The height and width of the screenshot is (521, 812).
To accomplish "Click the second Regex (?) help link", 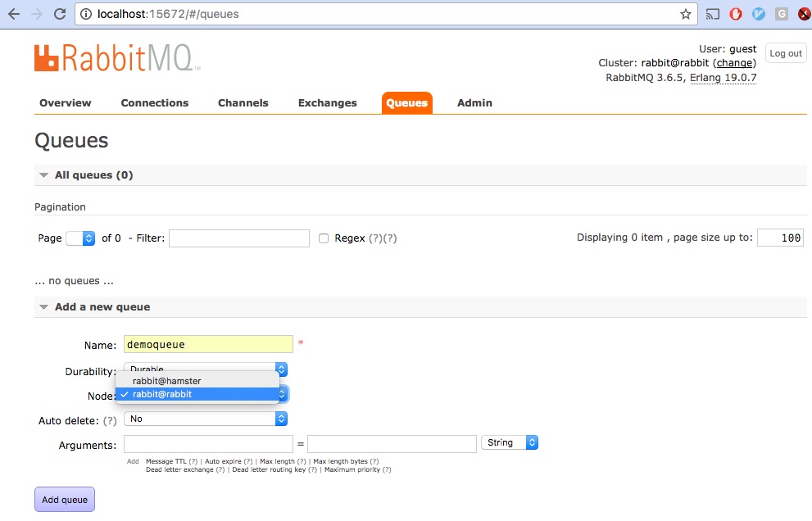I will tap(390, 238).
